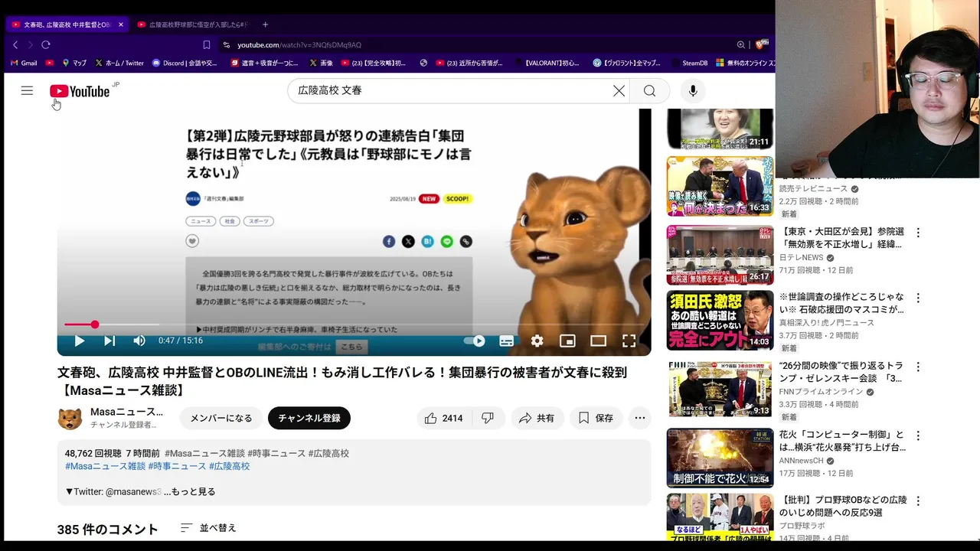Open player settings gear
980x551 pixels.
(x=537, y=341)
